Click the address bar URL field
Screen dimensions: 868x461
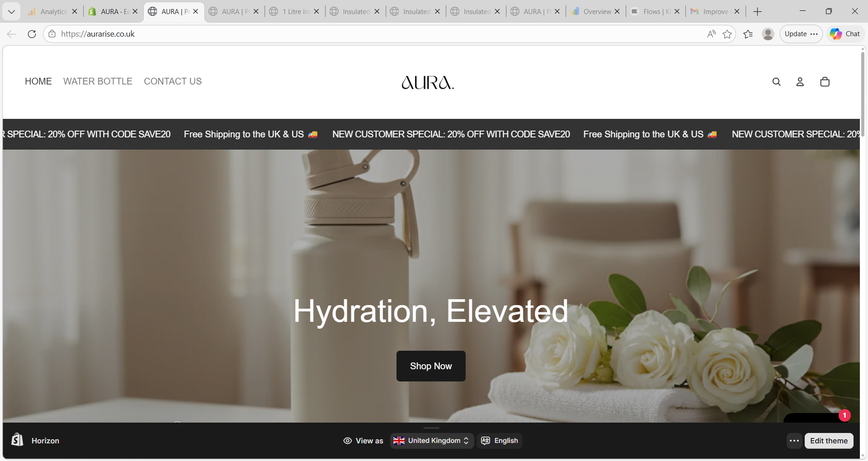coord(380,34)
